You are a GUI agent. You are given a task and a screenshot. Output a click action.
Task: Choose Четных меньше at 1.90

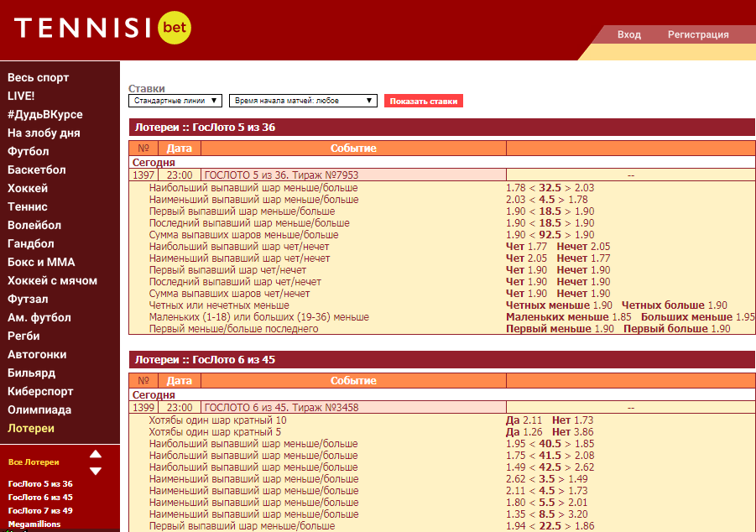[559, 305]
